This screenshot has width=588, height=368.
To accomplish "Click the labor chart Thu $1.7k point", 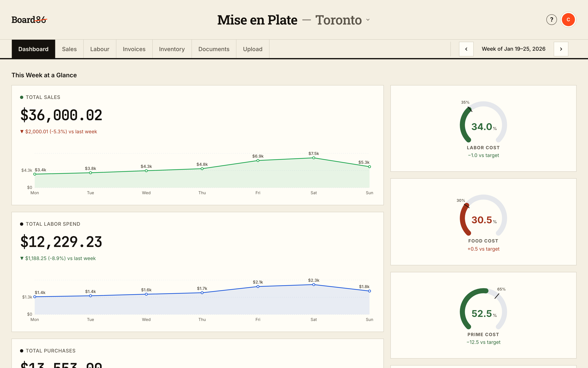I will point(202,293).
